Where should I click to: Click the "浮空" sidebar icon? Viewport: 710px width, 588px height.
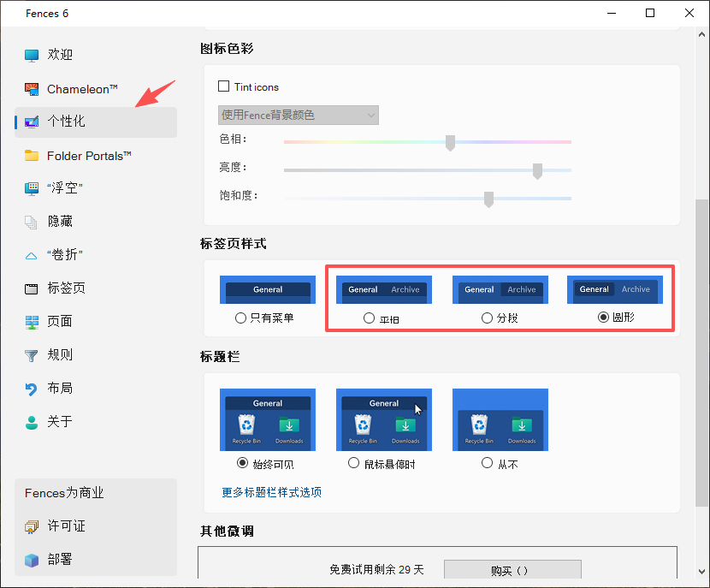32,188
